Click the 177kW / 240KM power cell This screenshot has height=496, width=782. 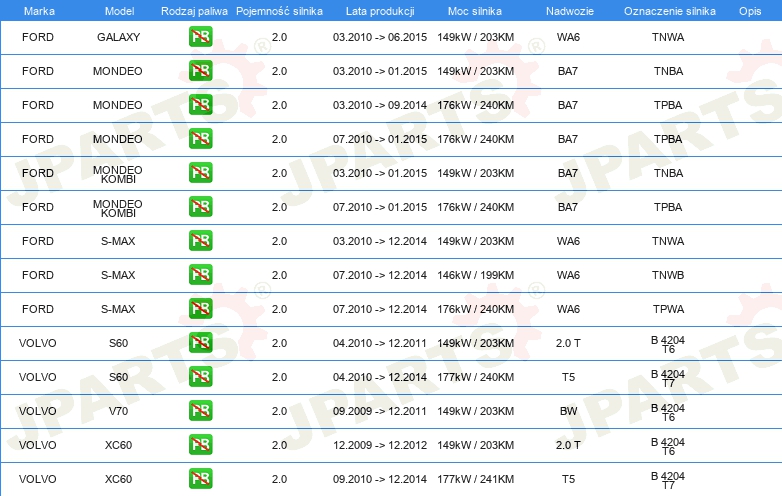pyautogui.click(x=475, y=377)
